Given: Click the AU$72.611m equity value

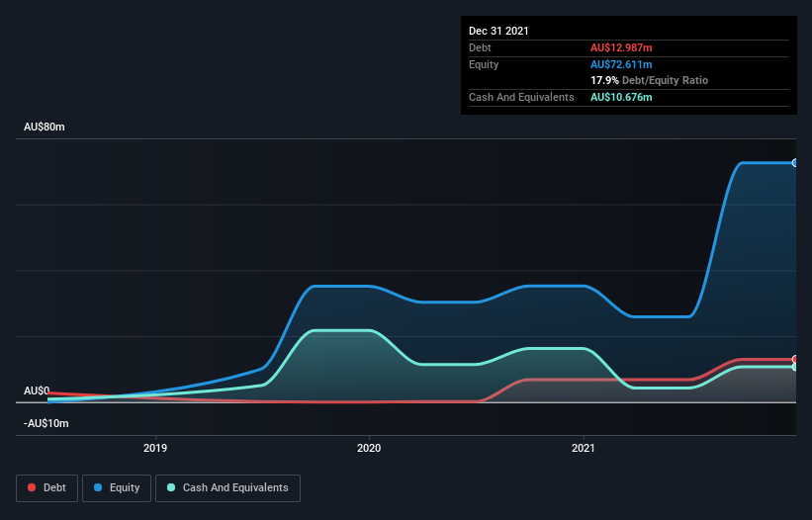Looking at the screenshot, I should pyautogui.click(x=621, y=64).
